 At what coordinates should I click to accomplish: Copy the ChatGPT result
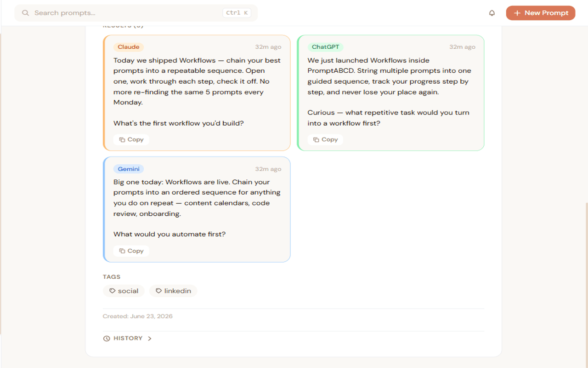click(x=325, y=139)
